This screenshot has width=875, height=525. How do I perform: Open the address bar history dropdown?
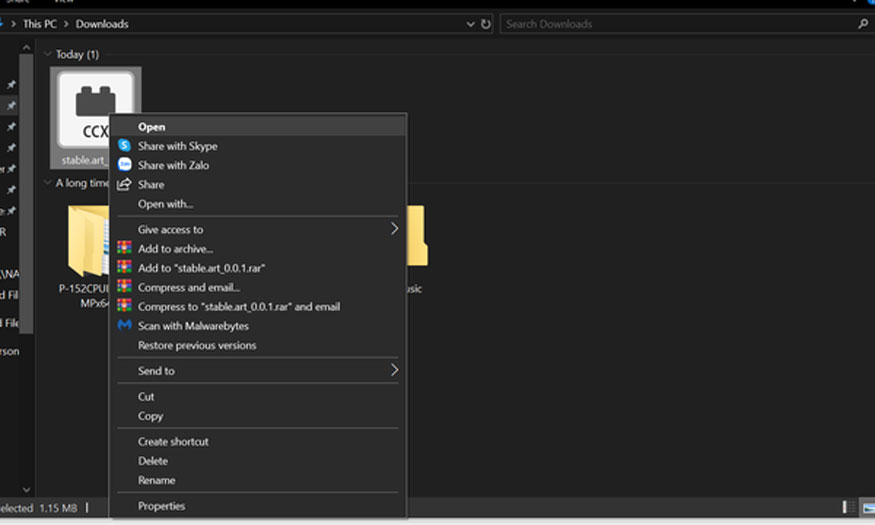coord(470,24)
